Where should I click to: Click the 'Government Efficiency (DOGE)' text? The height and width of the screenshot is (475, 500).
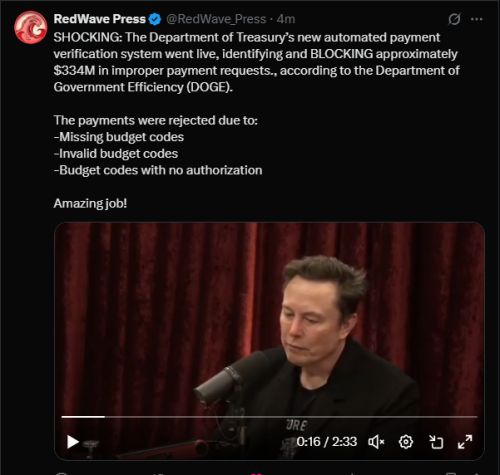pyautogui.click(x=143, y=87)
